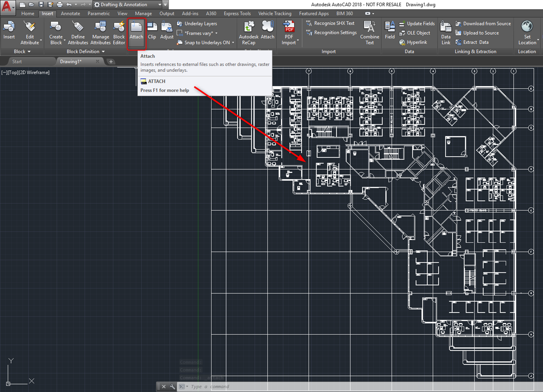
Task: Switch to the Annotate ribbon tab
Action: tap(70, 13)
